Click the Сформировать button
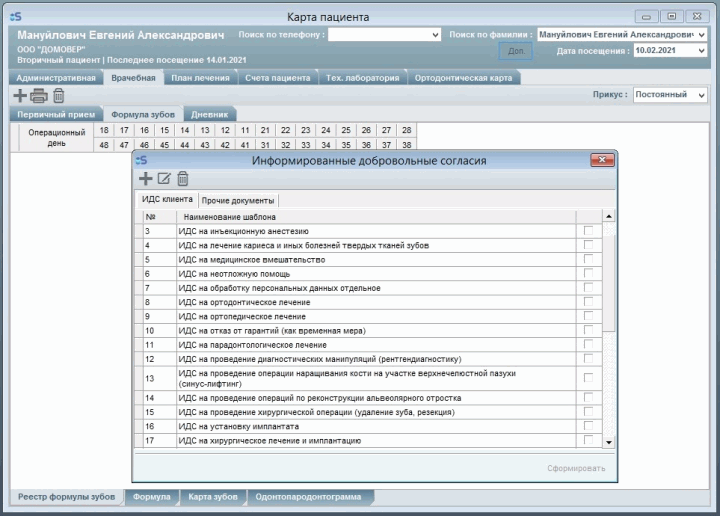Image resolution: width=720 pixels, height=516 pixels. point(576,468)
